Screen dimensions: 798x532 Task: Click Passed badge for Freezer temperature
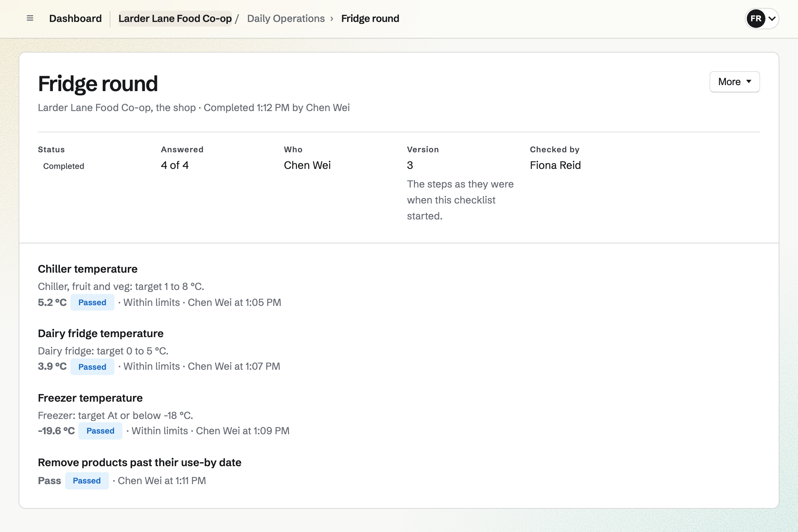100,431
